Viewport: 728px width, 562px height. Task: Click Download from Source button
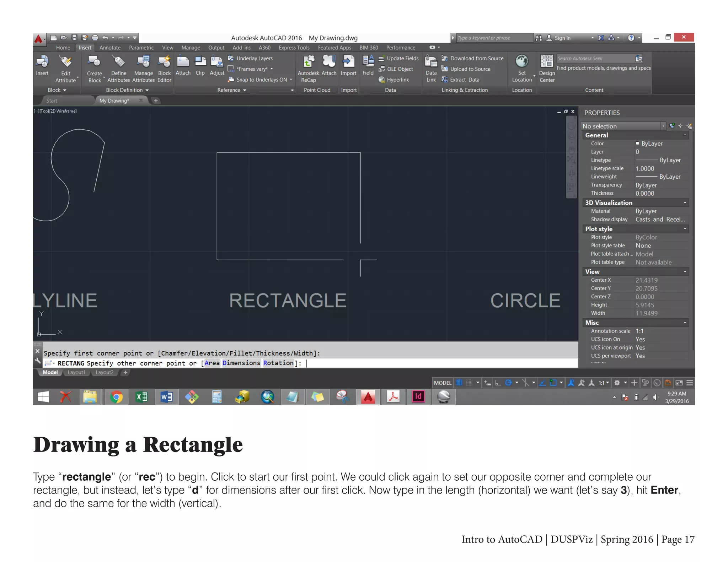(x=476, y=58)
